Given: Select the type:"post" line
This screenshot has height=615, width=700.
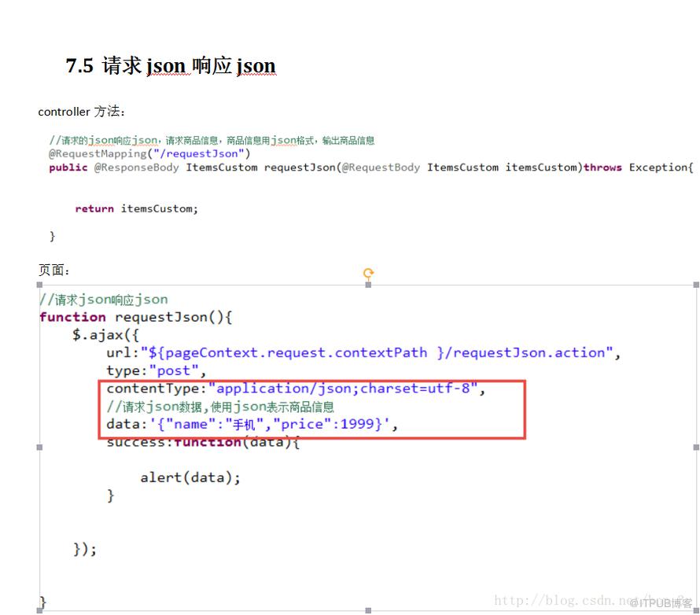Looking at the screenshot, I should pos(157,371).
